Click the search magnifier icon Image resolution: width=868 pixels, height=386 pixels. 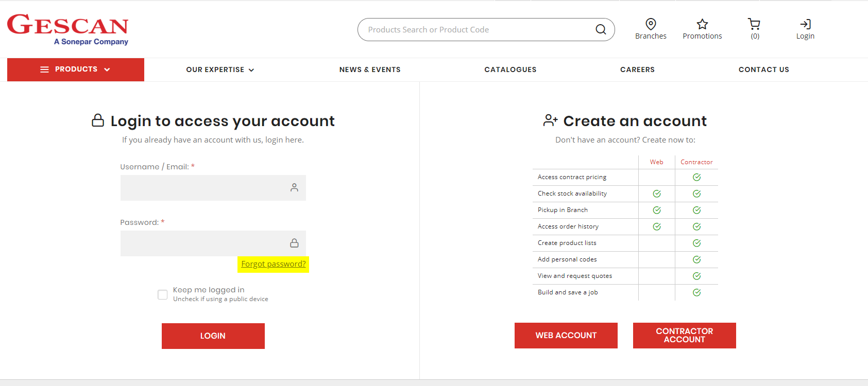coord(601,29)
